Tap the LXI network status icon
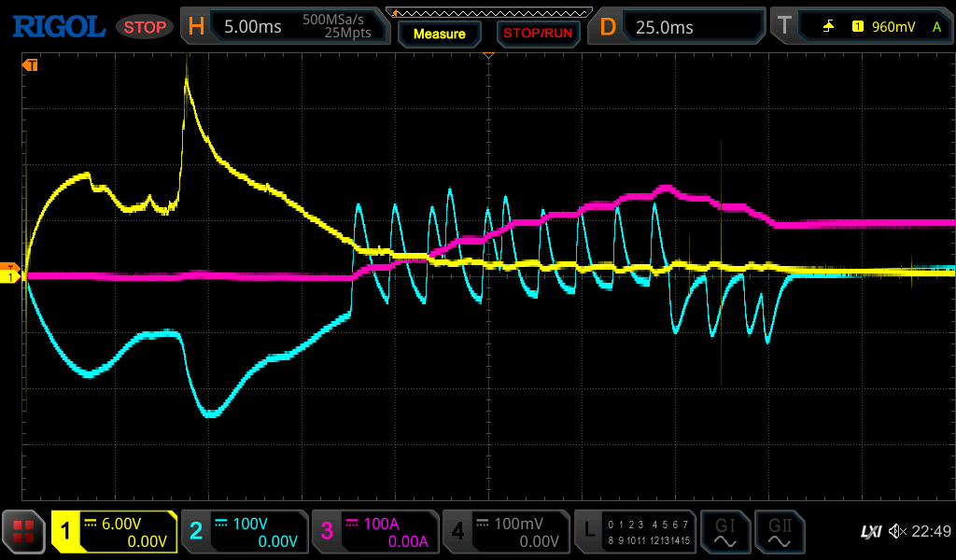The height and width of the screenshot is (560, 956). [x=870, y=532]
